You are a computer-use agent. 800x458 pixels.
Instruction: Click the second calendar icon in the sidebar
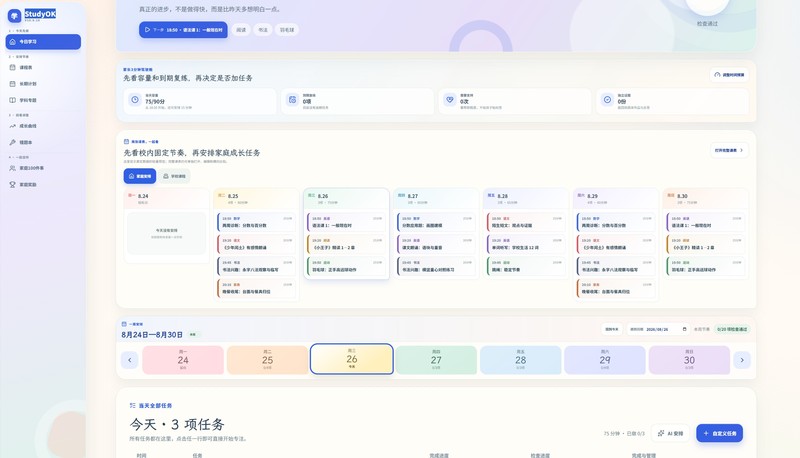pyautogui.click(x=13, y=84)
